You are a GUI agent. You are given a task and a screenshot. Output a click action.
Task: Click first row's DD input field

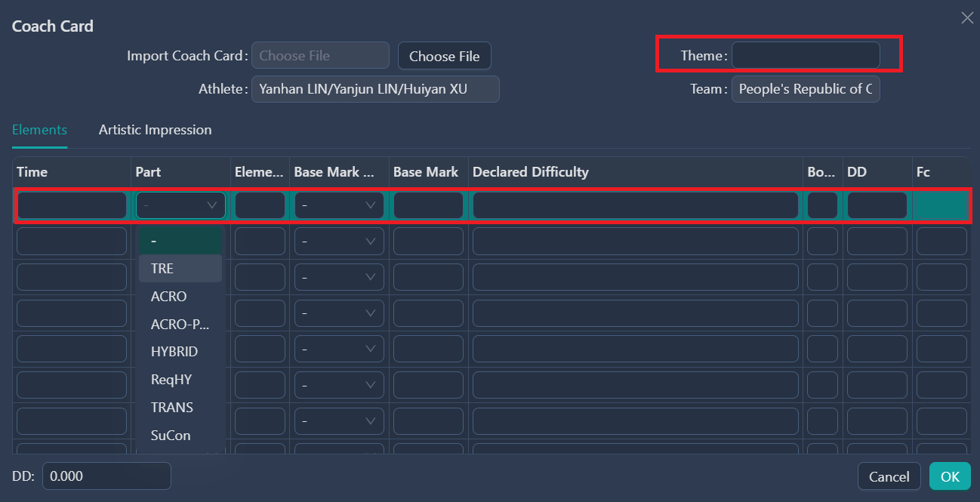[x=877, y=205]
